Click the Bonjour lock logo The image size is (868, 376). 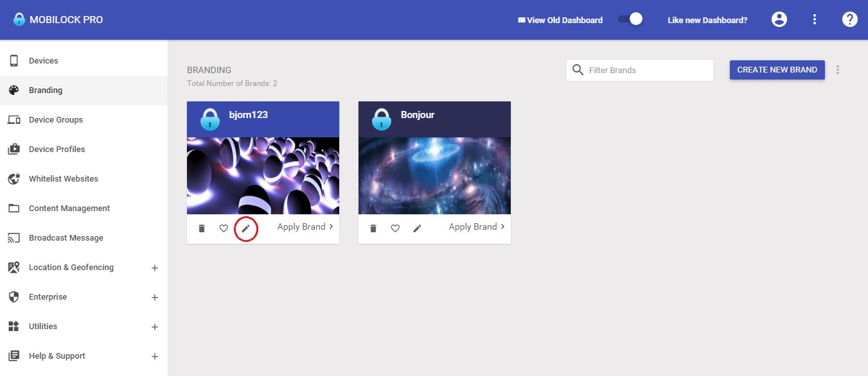click(x=382, y=119)
